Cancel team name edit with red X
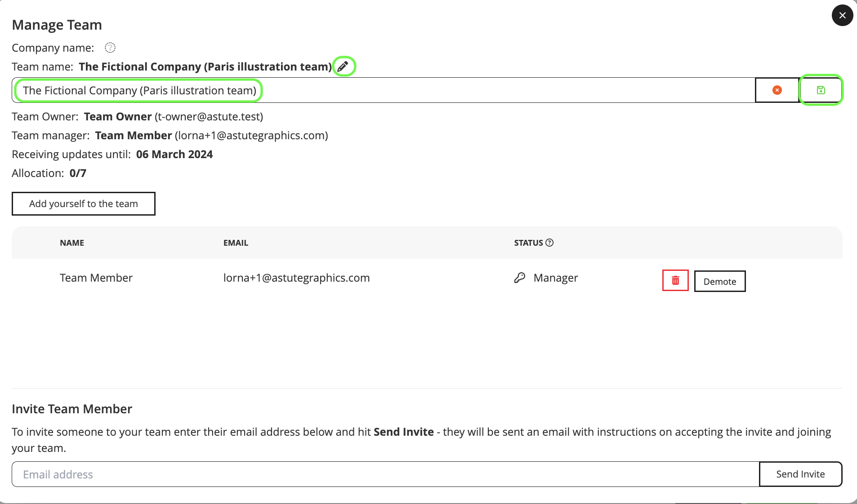Image resolution: width=857 pixels, height=504 pixels. [x=777, y=90]
